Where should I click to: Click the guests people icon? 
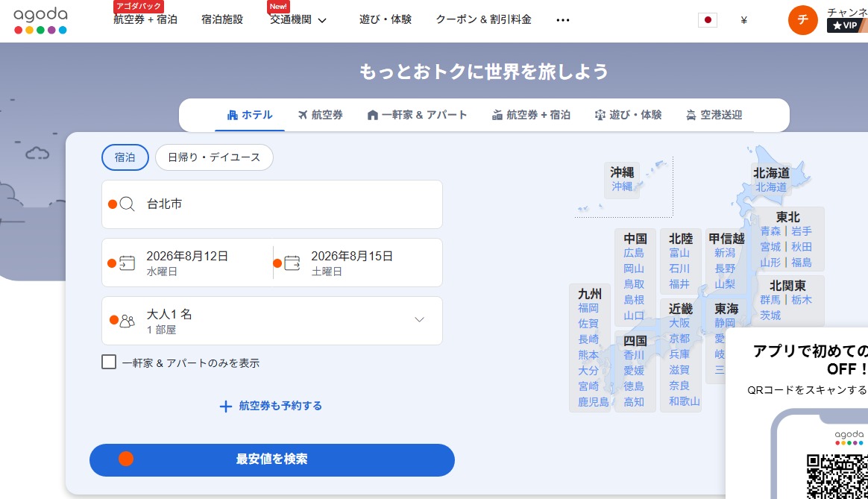pyautogui.click(x=128, y=321)
